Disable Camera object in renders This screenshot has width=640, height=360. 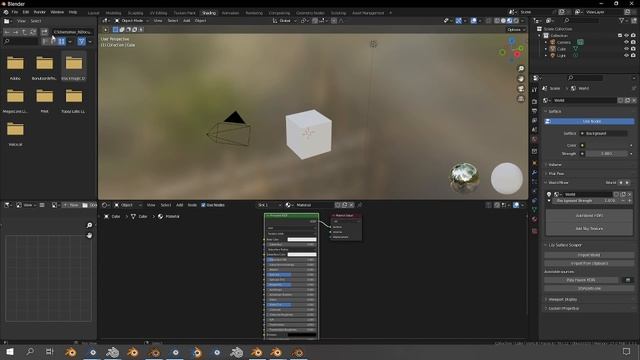[x=633, y=42]
